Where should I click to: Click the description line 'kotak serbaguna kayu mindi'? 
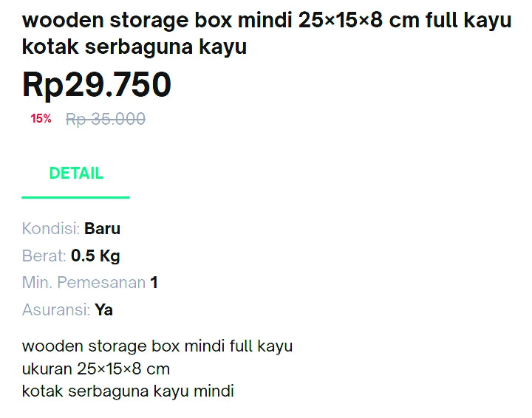click(x=128, y=391)
